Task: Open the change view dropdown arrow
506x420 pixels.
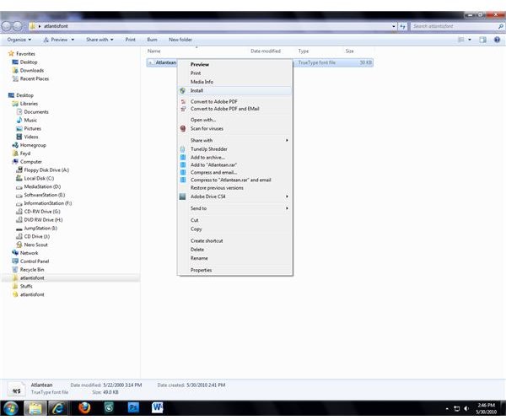Action: click(470, 40)
